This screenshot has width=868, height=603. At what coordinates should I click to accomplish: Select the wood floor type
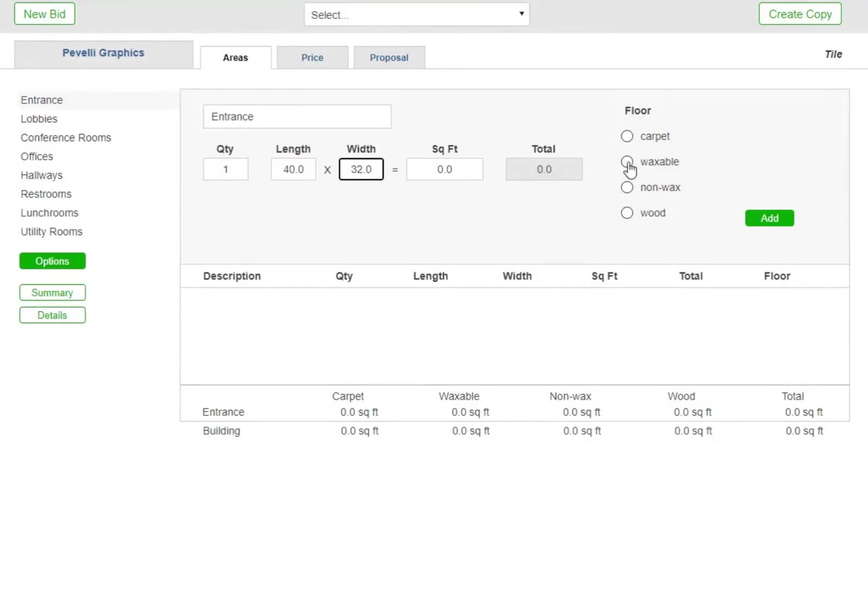(627, 213)
